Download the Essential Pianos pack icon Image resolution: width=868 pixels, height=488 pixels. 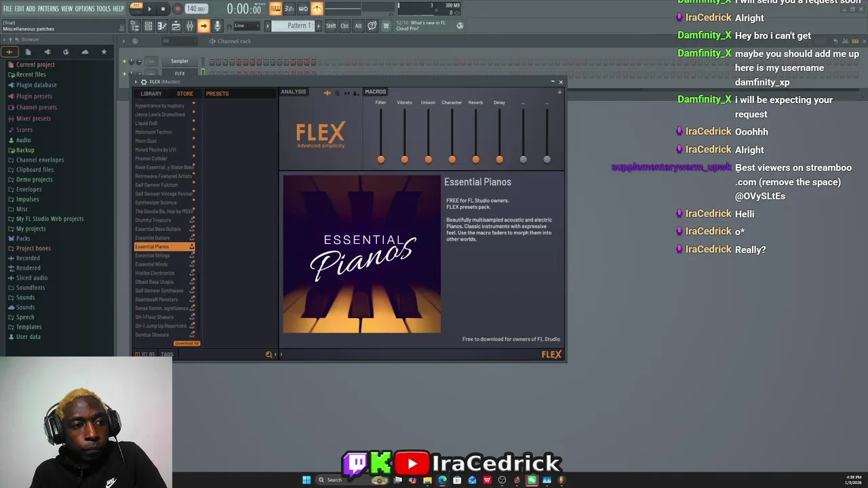tap(192, 247)
